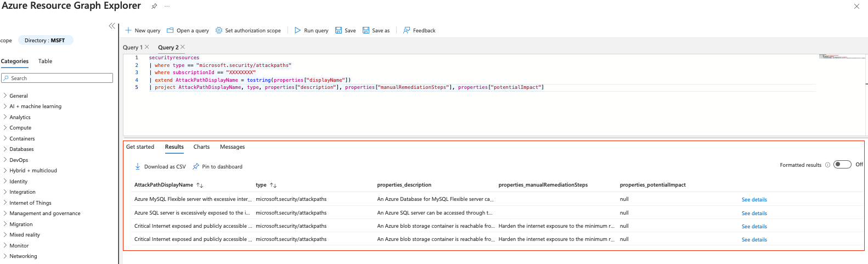Expand the Compute category
Viewport: 868px width, 264px height.
pyautogui.click(x=5, y=127)
